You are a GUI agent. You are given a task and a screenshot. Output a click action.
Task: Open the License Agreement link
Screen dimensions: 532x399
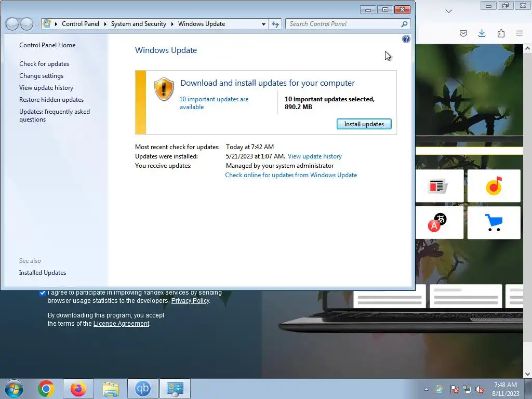(x=121, y=324)
